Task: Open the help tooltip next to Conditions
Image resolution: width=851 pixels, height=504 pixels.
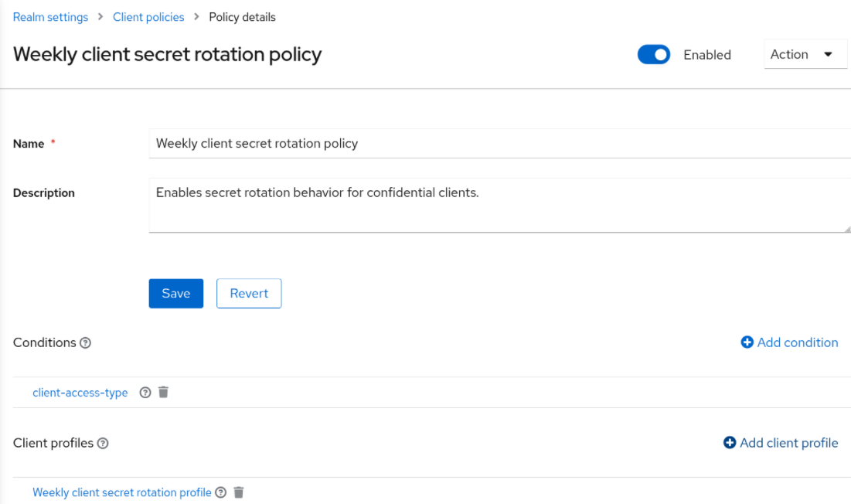Action: (x=86, y=342)
